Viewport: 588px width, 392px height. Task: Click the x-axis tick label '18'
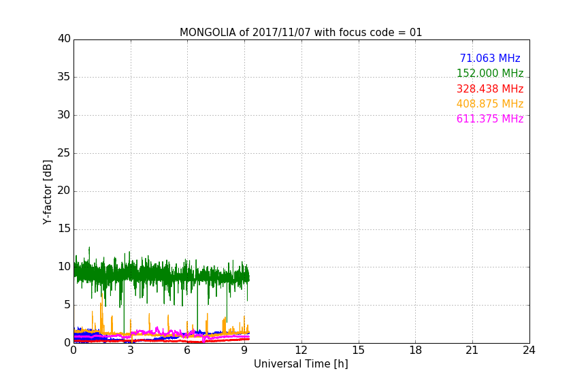pyautogui.click(x=416, y=350)
